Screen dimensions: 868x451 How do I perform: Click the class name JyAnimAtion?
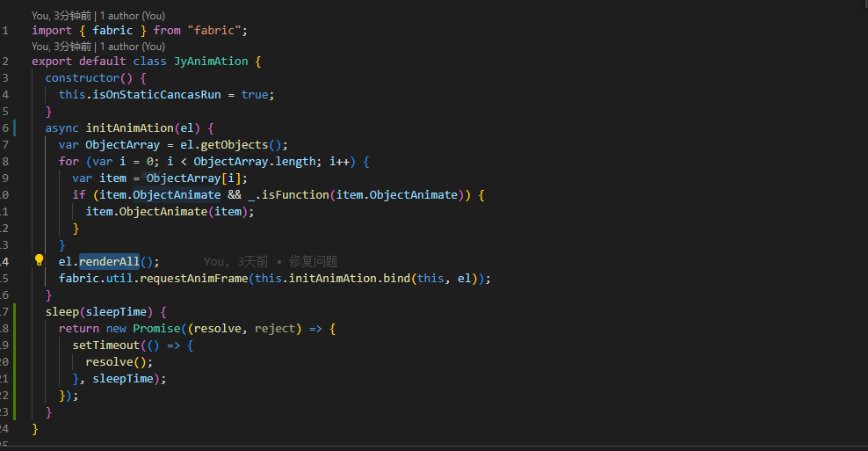(x=211, y=62)
